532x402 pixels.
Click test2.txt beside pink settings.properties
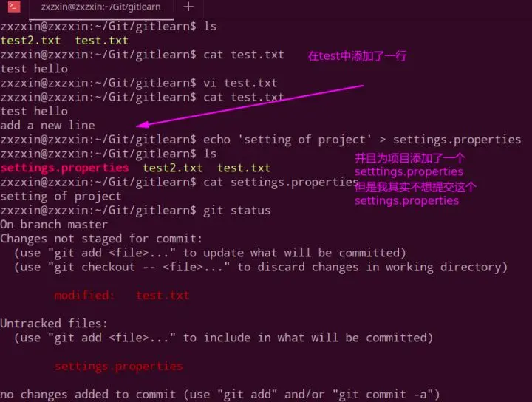[x=173, y=168]
